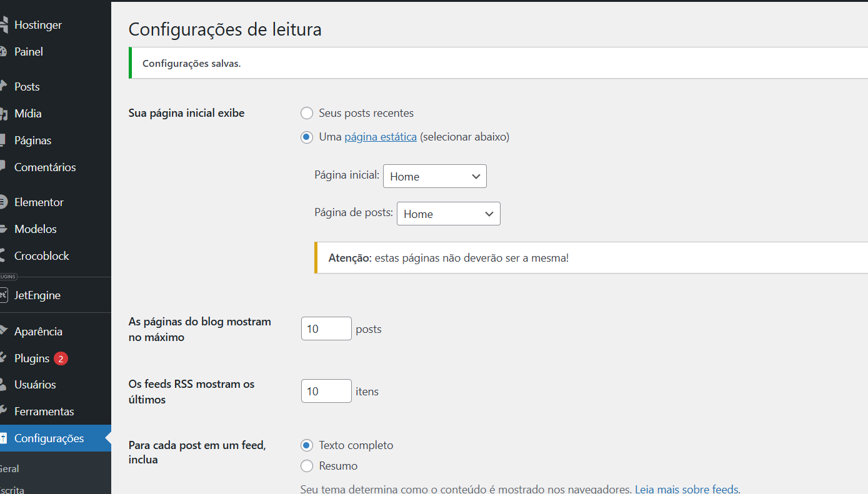
Task: Open Posts via its pin icon
Action: point(3,87)
